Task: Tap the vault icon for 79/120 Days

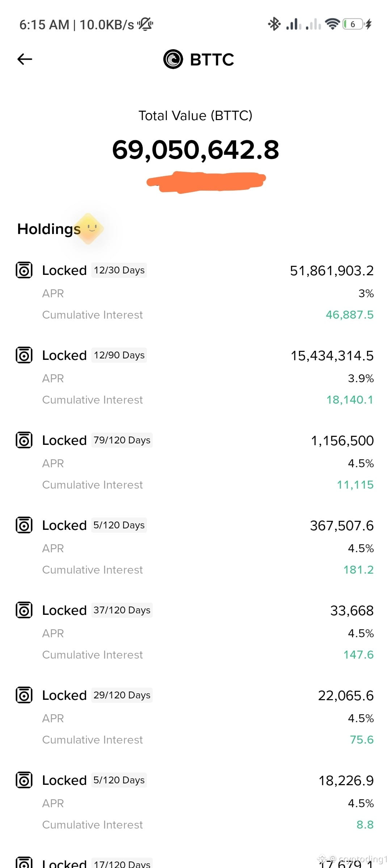Action: 24,440
